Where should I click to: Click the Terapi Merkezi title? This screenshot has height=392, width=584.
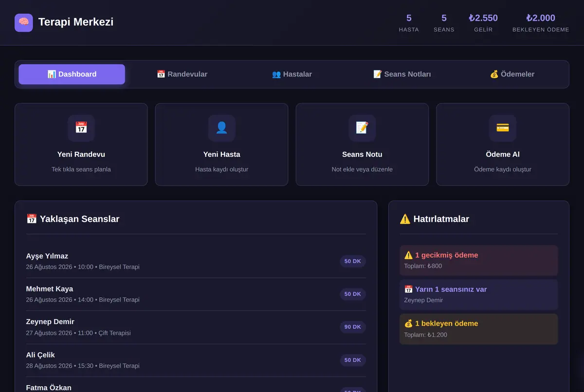(76, 22)
